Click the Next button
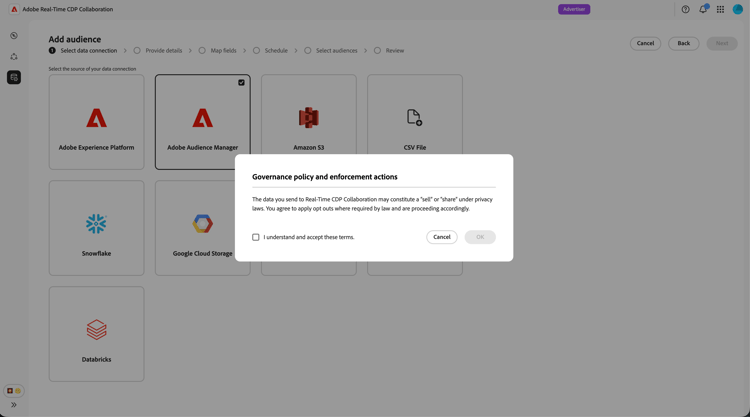 (722, 44)
